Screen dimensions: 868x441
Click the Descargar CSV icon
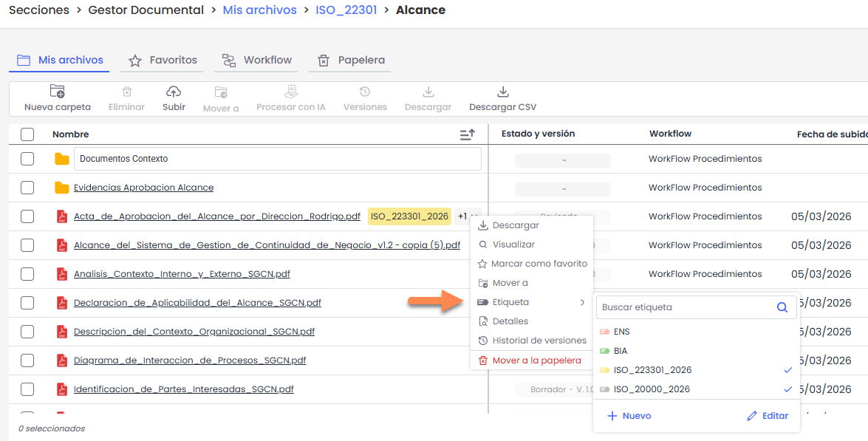pos(502,92)
